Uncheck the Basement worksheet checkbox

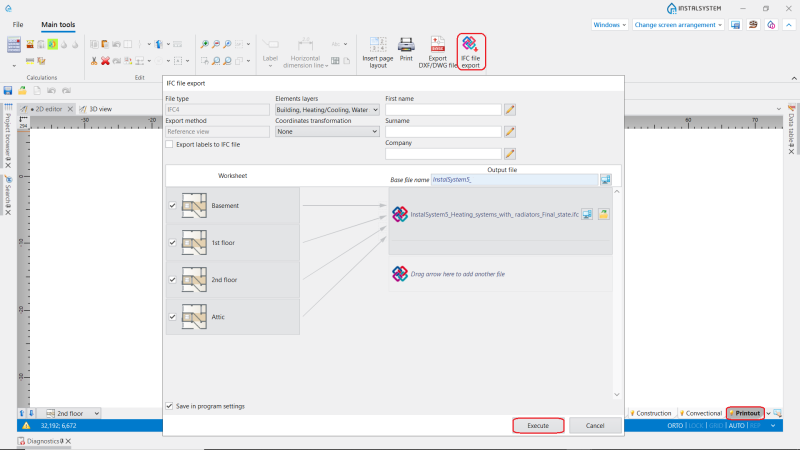(172, 206)
